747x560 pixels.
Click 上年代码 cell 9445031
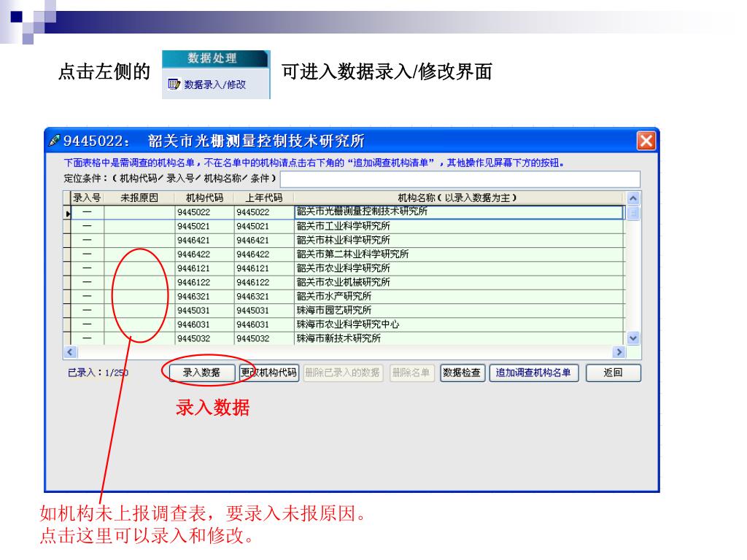264,311
